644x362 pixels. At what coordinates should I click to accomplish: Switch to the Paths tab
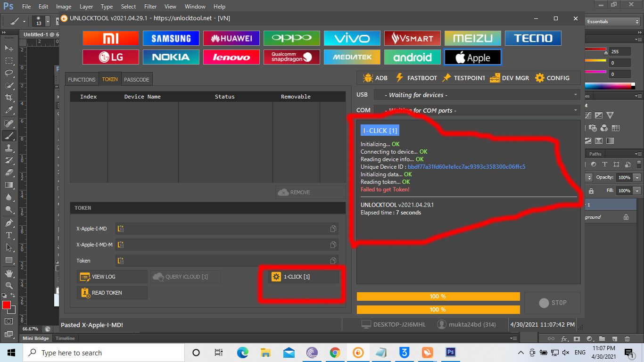point(595,154)
